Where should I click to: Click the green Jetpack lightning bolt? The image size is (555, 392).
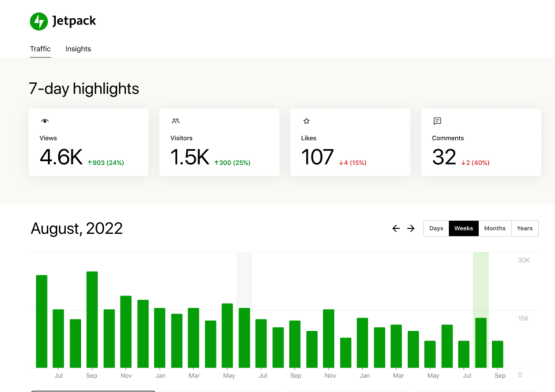coord(38,21)
